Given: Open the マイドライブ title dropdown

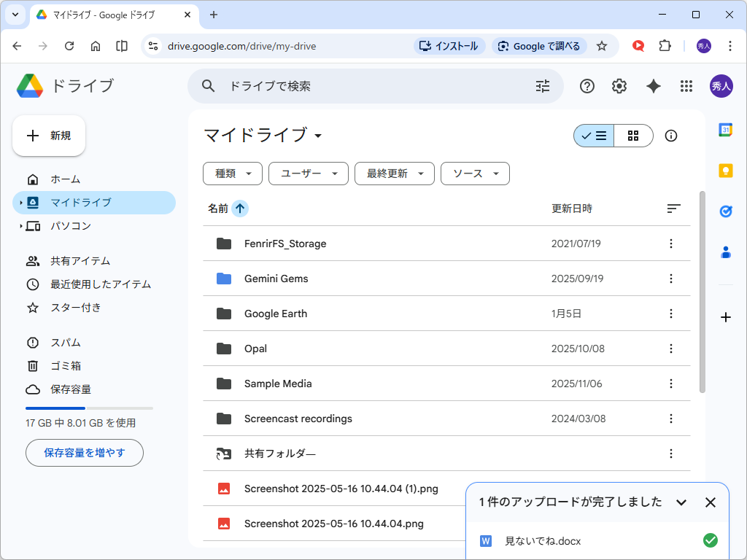Looking at the screenshot, I should click(319, 136).
